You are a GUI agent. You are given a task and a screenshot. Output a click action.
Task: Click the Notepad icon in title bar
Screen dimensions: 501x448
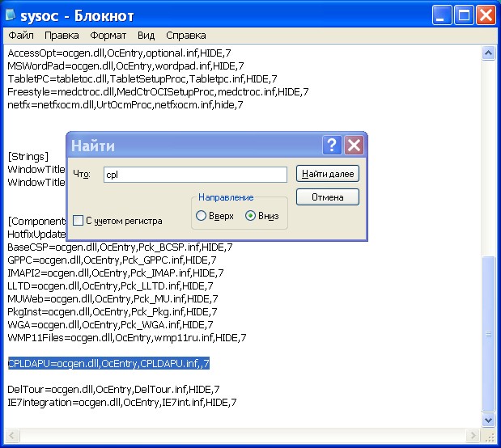(x=11, y=15)
